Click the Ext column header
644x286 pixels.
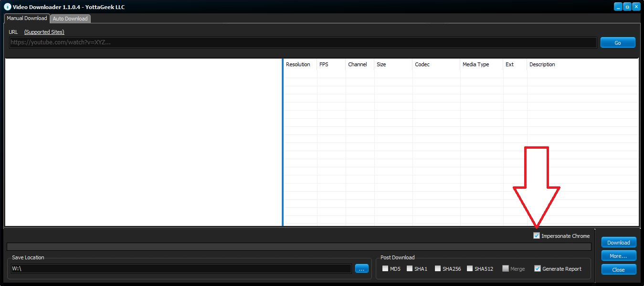point(515,64)
